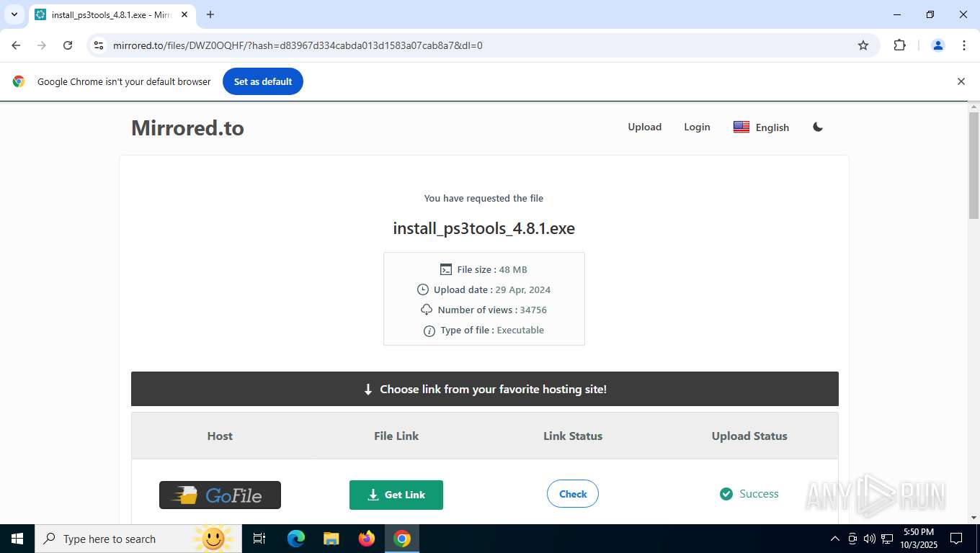Click the Number of views 34756 text
980x553 pixels.
coord(492,310)
